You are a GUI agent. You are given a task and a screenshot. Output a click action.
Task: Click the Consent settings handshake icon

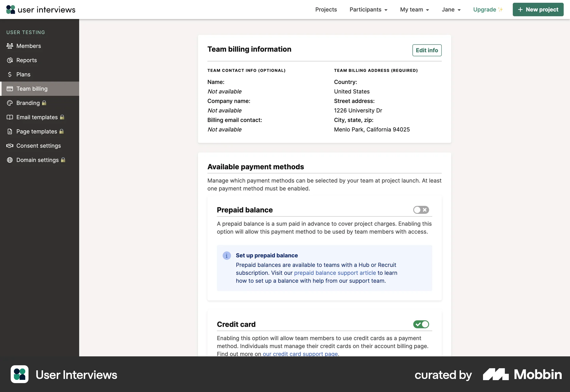(x=10, y=146)
